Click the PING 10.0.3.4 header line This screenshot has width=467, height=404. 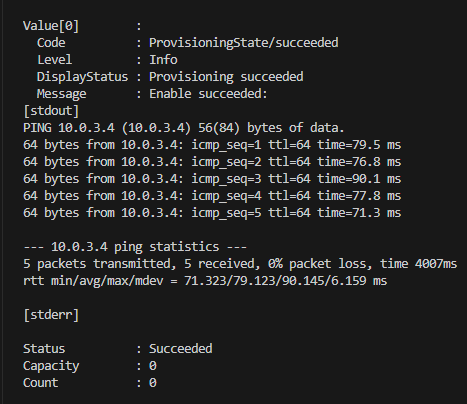(183, 128)
